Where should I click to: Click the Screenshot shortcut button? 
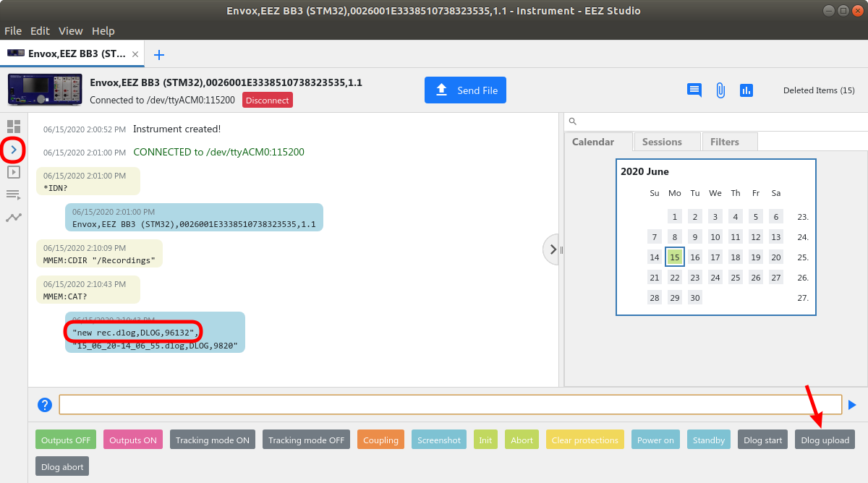point(439,440)
